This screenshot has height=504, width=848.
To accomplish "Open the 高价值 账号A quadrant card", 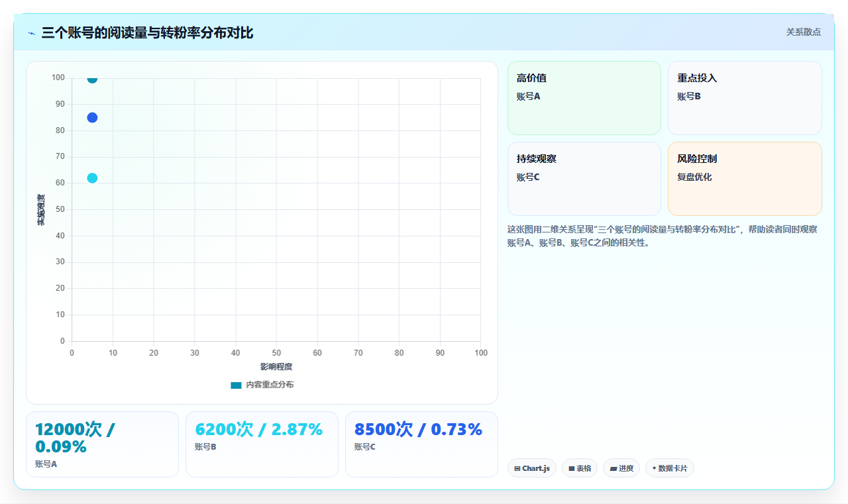I will tap(584, 98).
